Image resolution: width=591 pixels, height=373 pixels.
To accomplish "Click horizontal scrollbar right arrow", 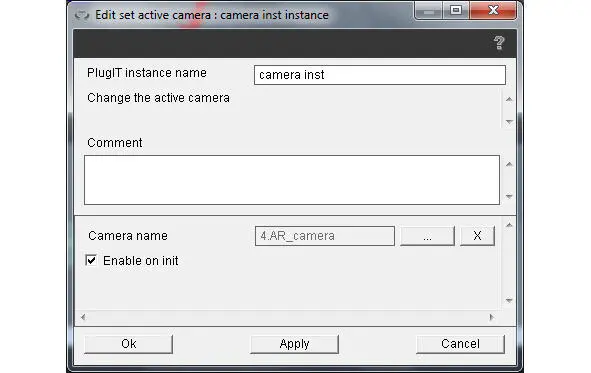I will [491, 317].
